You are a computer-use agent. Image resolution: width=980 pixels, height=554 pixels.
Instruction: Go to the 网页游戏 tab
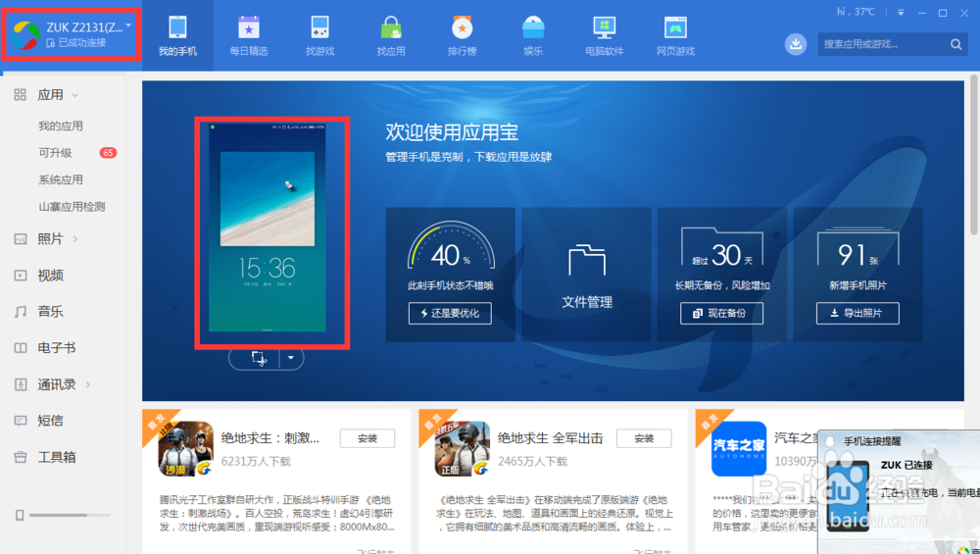(x=675, y=35)
